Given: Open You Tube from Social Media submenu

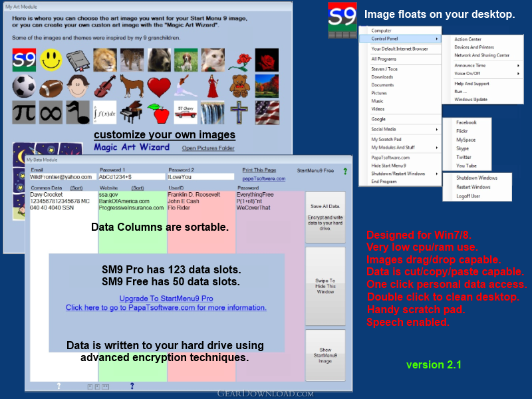Looking at the screenshot, I should (466, 166).
